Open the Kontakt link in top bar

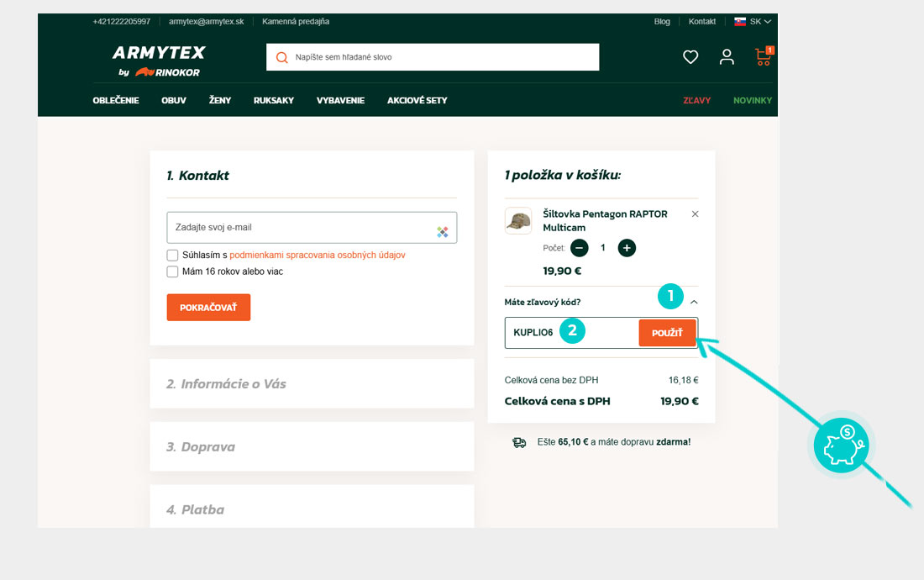click(702, 21)
